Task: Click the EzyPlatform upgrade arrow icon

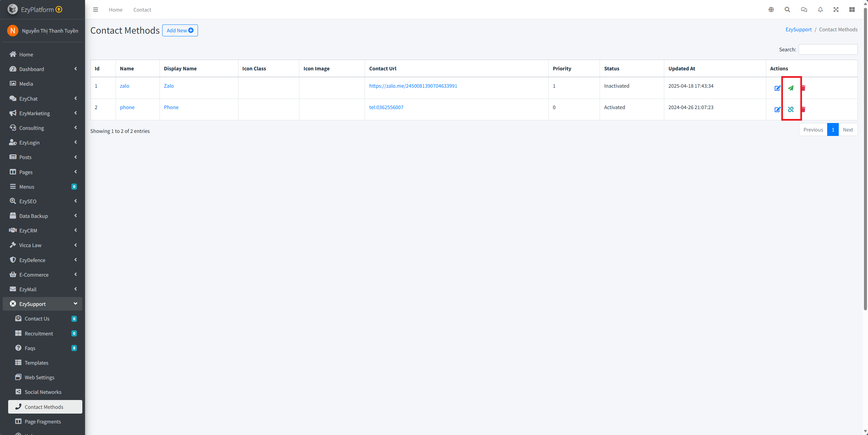Action: 59,10
